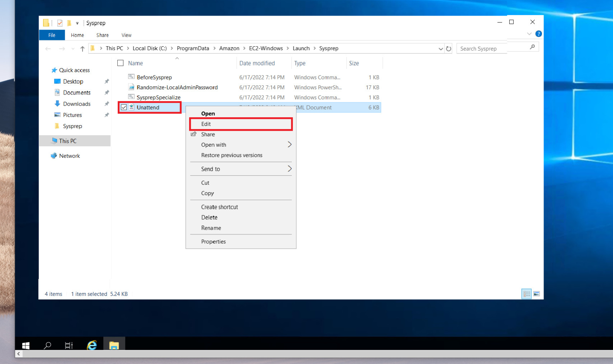Viewport: 613px width, 364px height.
Task: Select the Downloads folder in the sidebar
Action: click(76, 104)
